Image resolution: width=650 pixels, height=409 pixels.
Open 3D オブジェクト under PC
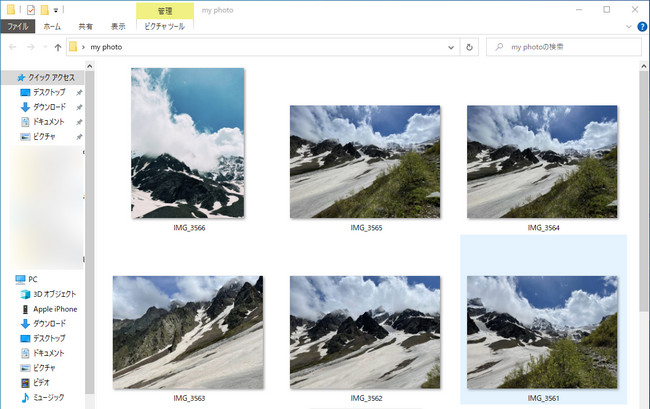pos(54,294)
